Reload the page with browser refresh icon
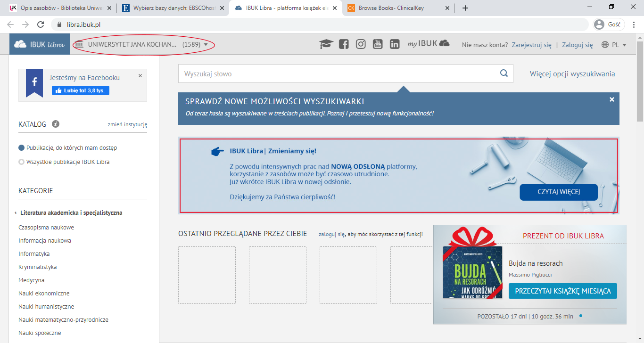This screenshot has width=644, height=343. coord(41,24)
